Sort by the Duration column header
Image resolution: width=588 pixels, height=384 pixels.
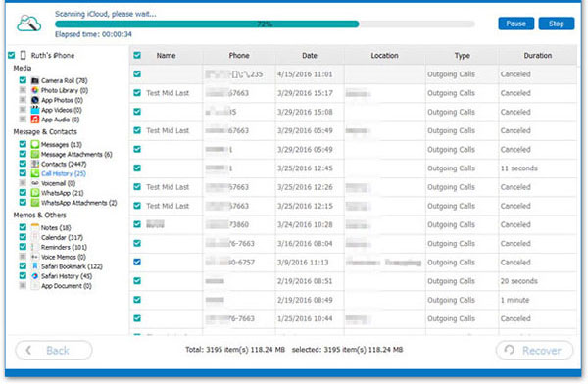tap(538, 56)
